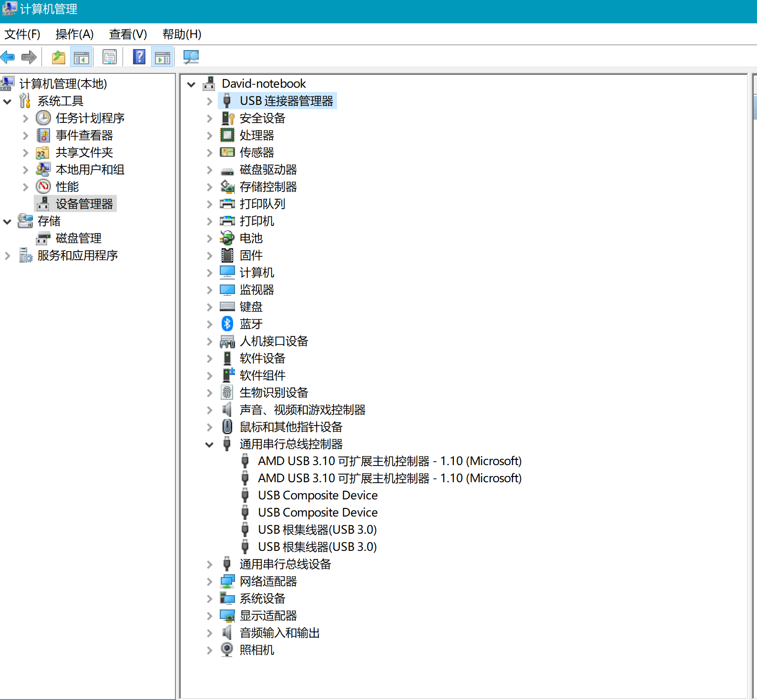Select the first USB 根集线器(USB 3.0)

[x=317, y=530]
